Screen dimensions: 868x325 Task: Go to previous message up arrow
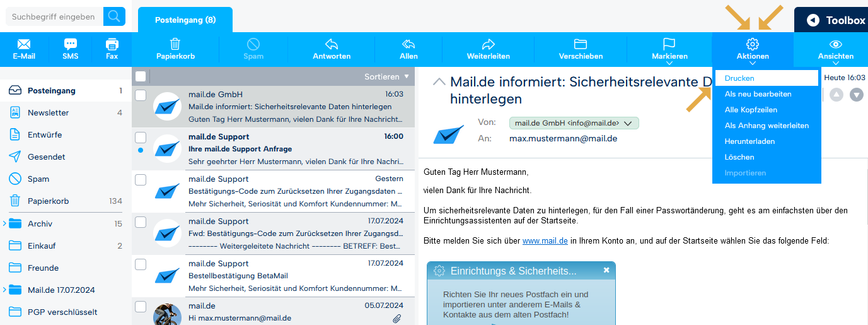(836, 95)
